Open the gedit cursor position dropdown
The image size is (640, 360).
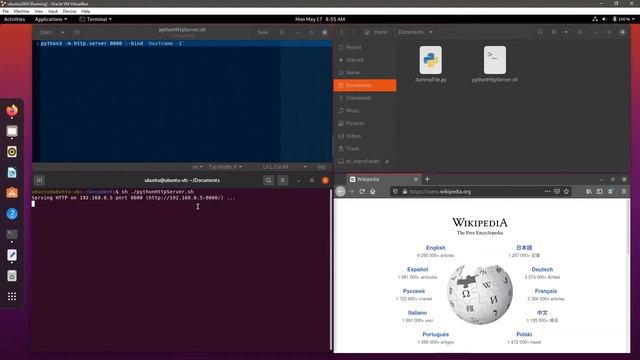pos(284,167)
